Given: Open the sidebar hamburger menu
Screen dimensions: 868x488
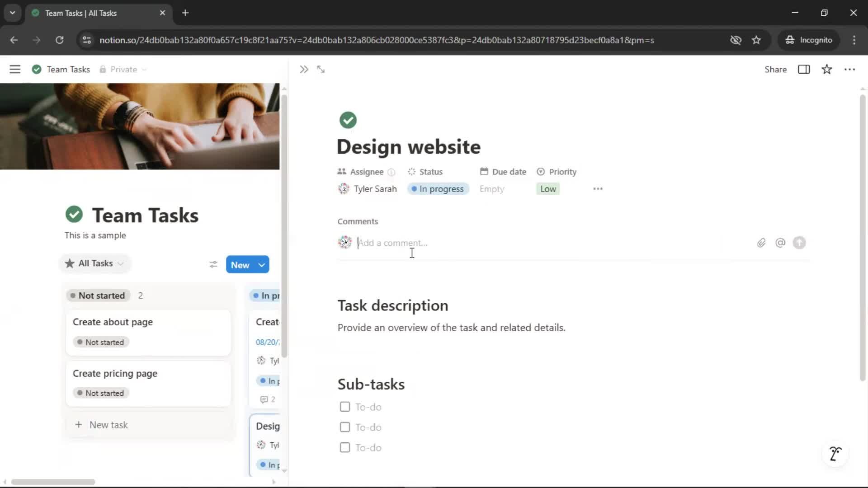Looking at the screenshot, I should click(x=15, y=69).
